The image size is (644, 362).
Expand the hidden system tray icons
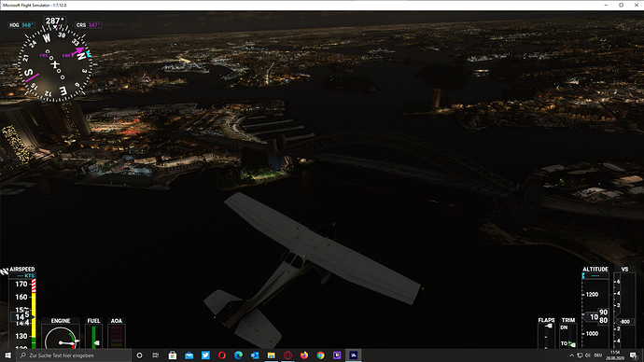coord(571,355)
